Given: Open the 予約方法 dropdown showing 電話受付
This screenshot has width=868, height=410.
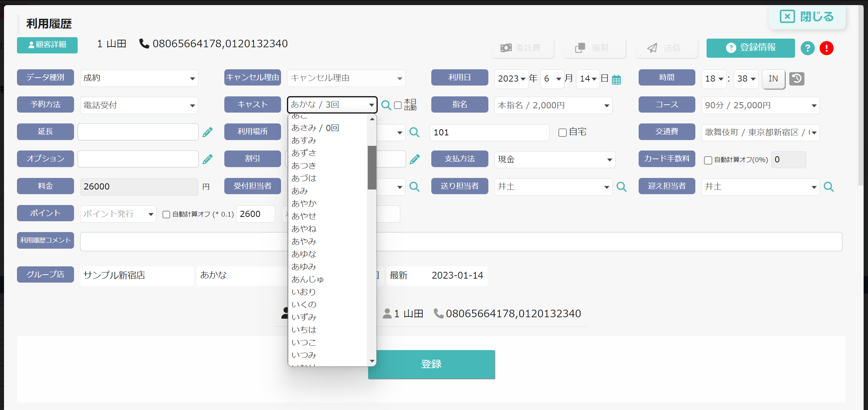Looking at the screenshot, I should click(139, 105).
